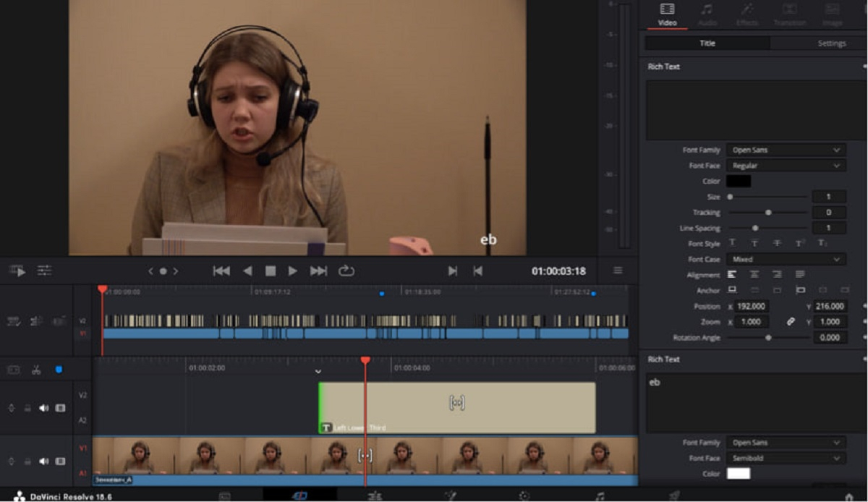Switch to the Image inspector tab
The height and width of the screenshot is (502, 868).
[831, 14]
